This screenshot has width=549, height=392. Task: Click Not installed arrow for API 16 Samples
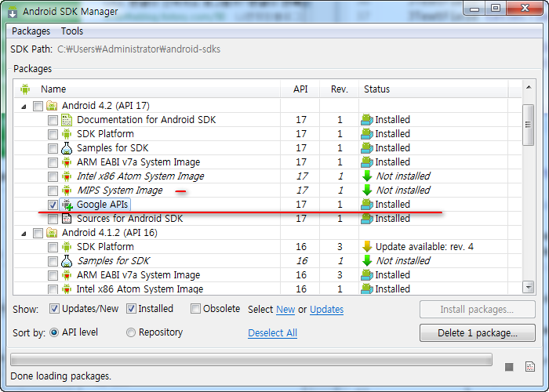[x=367, y=261]
